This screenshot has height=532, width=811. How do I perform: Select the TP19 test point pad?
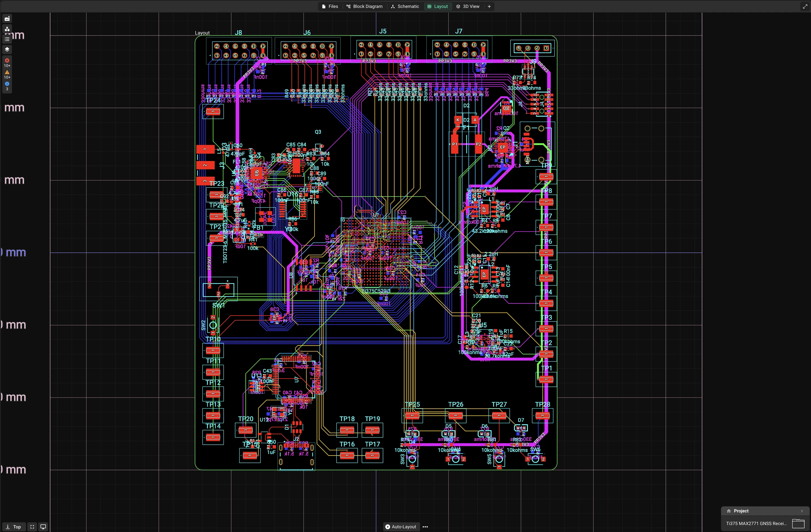tap(373, 430)
